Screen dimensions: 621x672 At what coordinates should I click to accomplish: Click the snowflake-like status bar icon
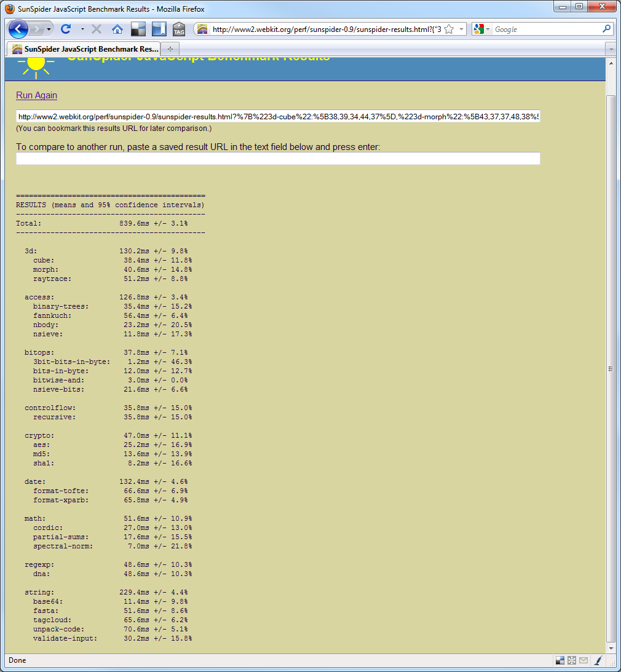pos(572,660)
